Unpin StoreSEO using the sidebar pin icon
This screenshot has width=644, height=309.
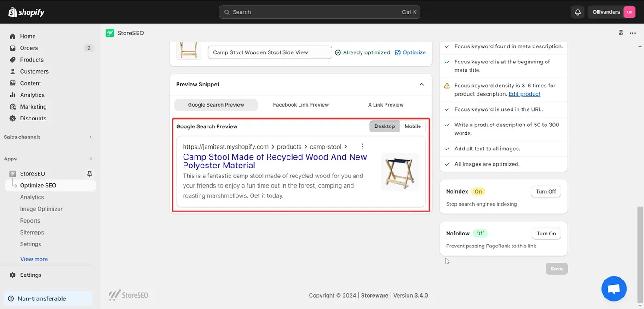[90, 174]
